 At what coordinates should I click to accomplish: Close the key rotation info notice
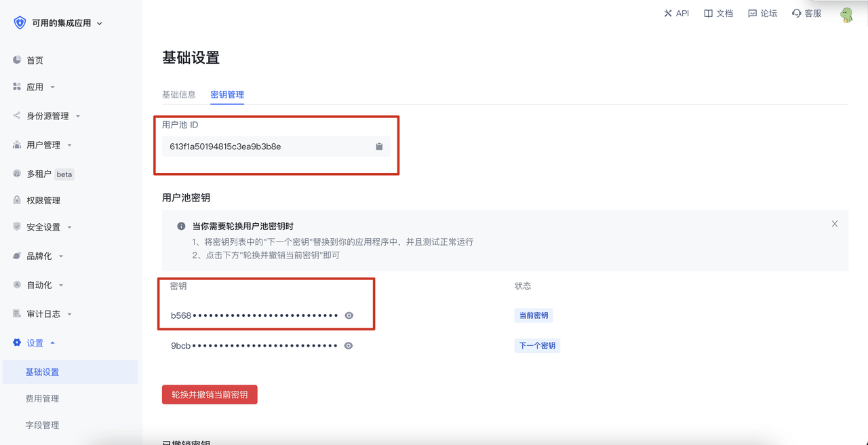835,224
